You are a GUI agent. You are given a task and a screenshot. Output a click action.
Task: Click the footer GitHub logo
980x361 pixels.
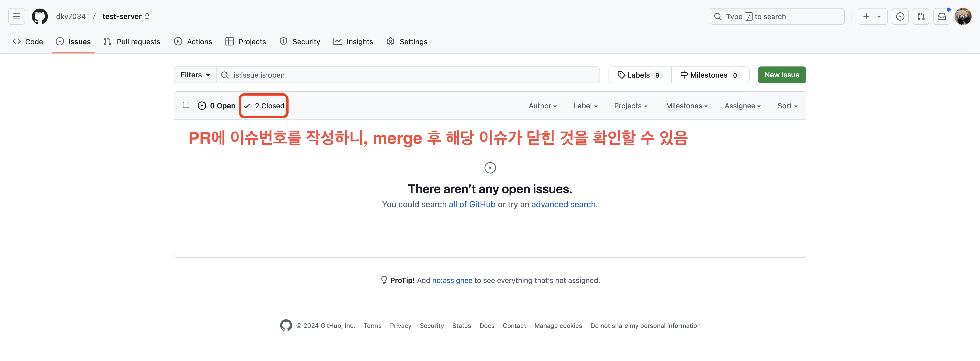coord(286,325)
